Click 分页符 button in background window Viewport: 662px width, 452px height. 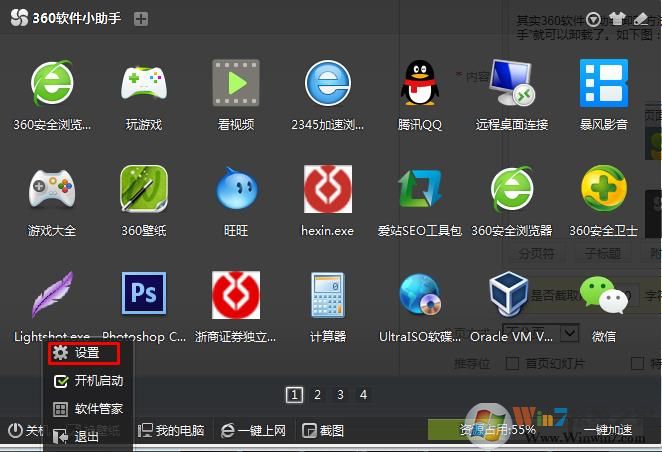(x=536, y=254)
